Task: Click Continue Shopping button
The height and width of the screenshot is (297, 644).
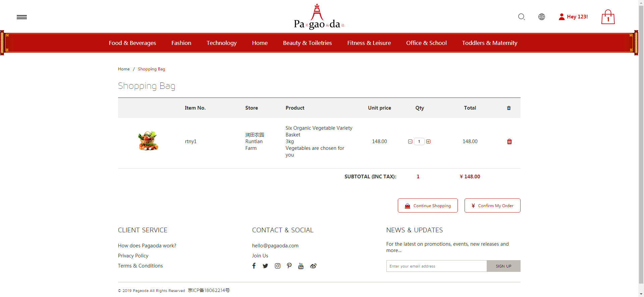Action: [428, 205]
